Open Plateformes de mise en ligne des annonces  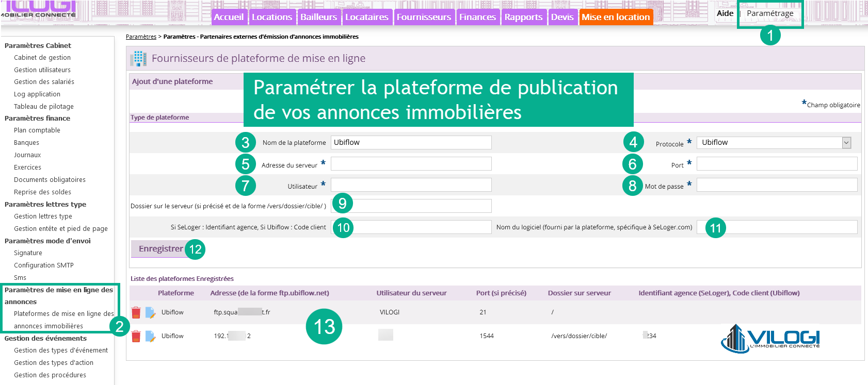point(63,320)
